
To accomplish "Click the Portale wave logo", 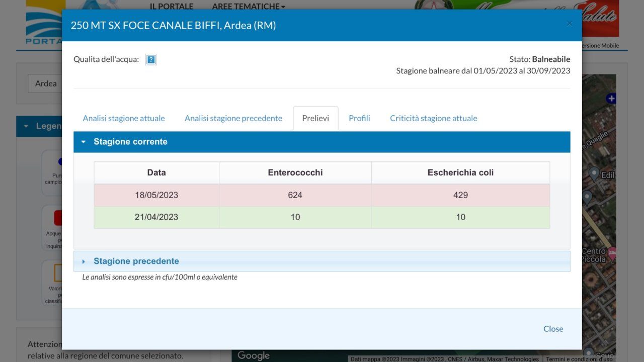I will (x=44, y=23).
